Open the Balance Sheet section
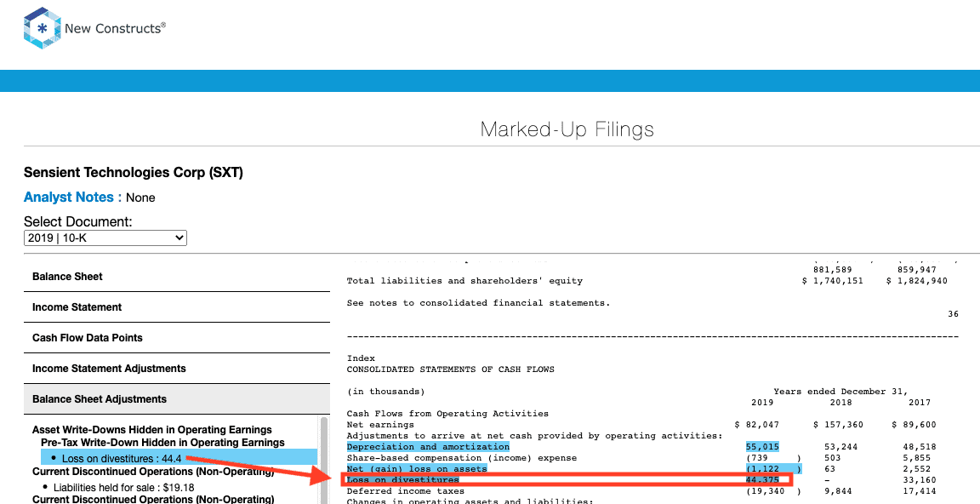The width and height of the screenshot is (980, 504). pyautogui.click(x=177, y=277)
